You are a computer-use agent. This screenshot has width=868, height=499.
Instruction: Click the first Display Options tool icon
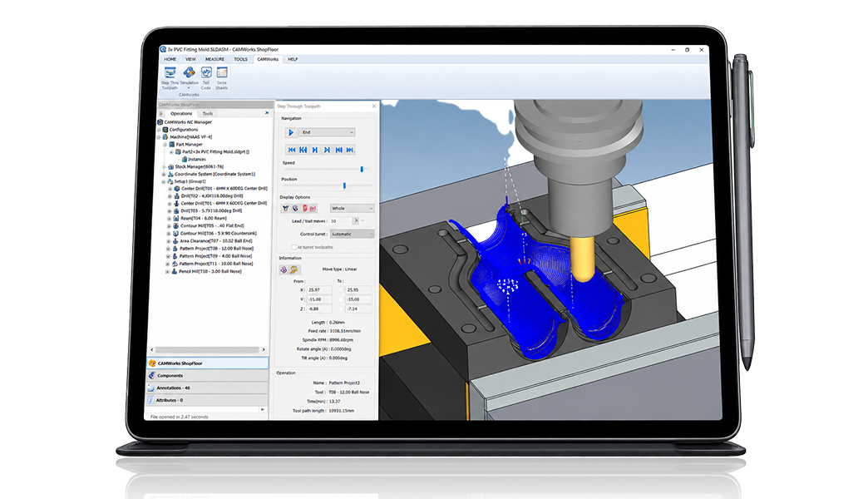[x=286, y=208]
